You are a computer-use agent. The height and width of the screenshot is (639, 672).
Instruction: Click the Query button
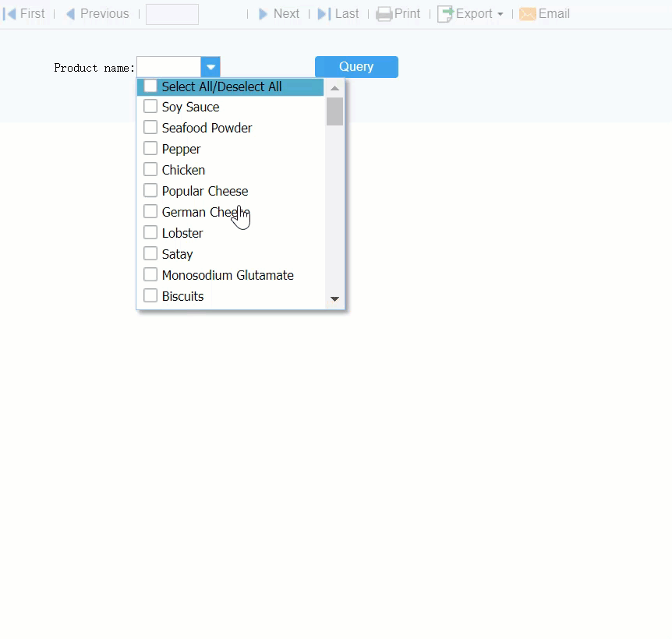(355, 67)
